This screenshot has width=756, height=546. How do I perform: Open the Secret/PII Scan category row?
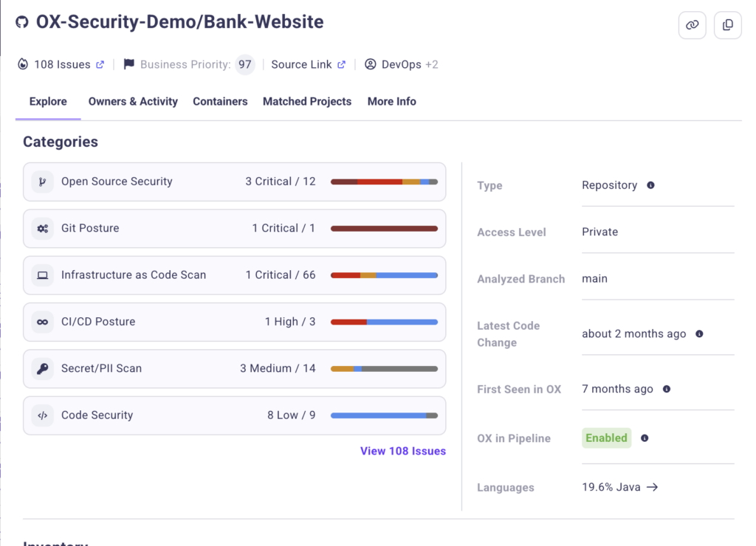pos(234,369)
